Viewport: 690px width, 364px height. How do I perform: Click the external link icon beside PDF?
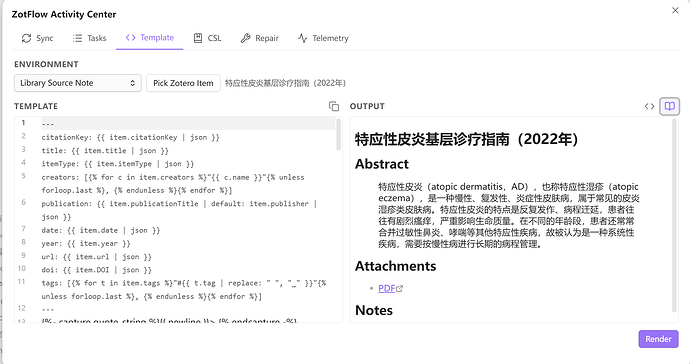tap(400, 289)
